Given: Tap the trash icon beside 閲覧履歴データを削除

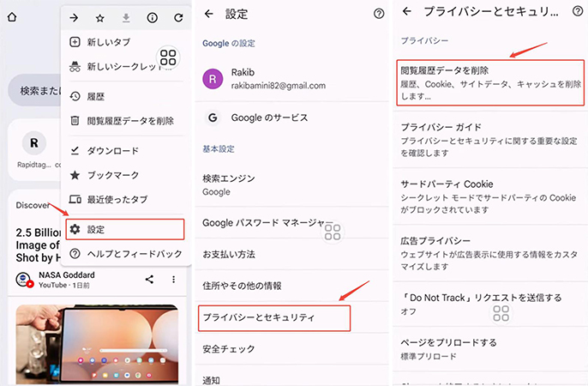Looking at the screenshot, I should 75,121.
